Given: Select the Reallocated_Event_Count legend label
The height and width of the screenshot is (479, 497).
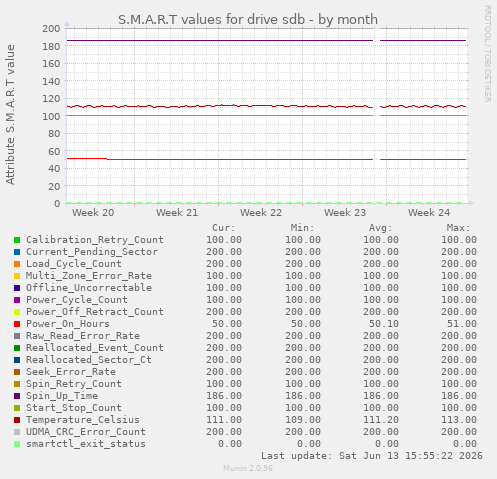Looking at the screenshot, I should pos(95,348).
